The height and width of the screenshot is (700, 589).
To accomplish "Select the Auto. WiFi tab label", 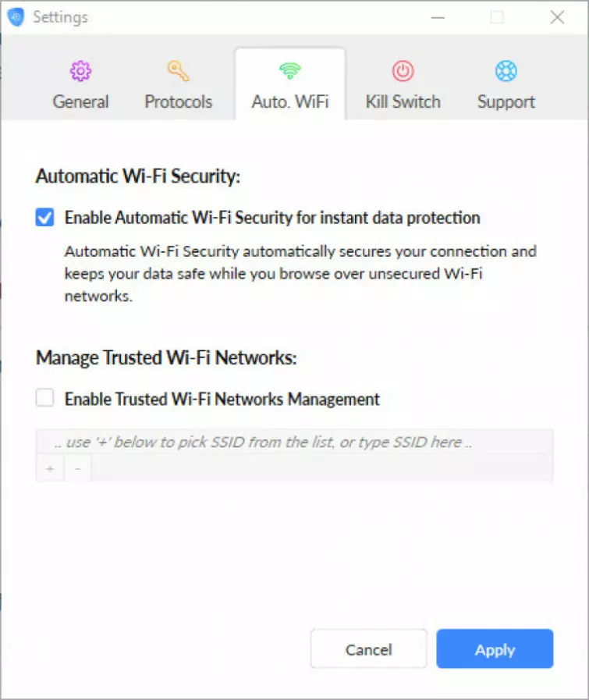I will click(x=289, y=102).
